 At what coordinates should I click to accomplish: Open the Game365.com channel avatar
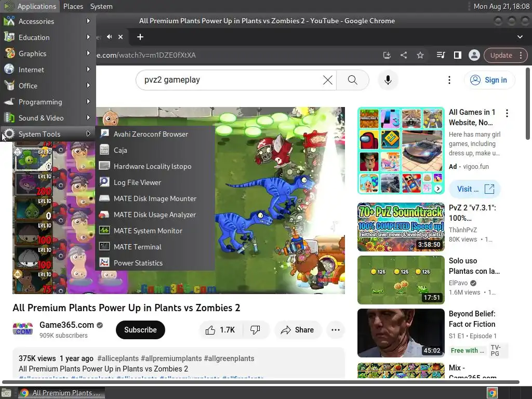(x=23, y=329)
